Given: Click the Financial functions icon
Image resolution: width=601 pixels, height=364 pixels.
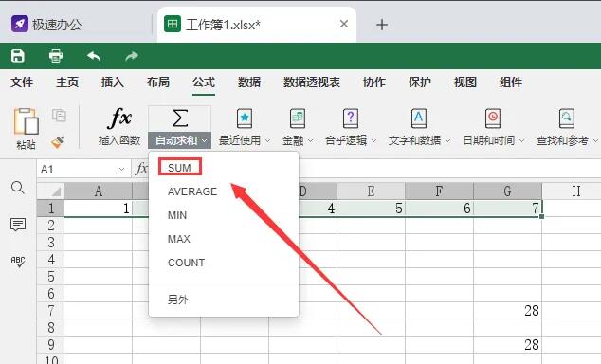Looking at the screenshot, I should (x=298, y=118).
